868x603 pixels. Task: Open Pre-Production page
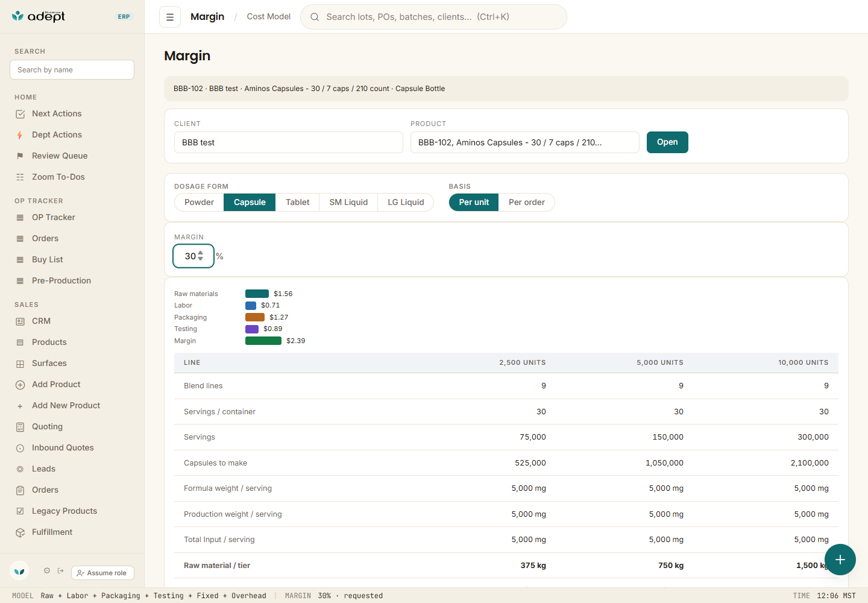[61, 280]
